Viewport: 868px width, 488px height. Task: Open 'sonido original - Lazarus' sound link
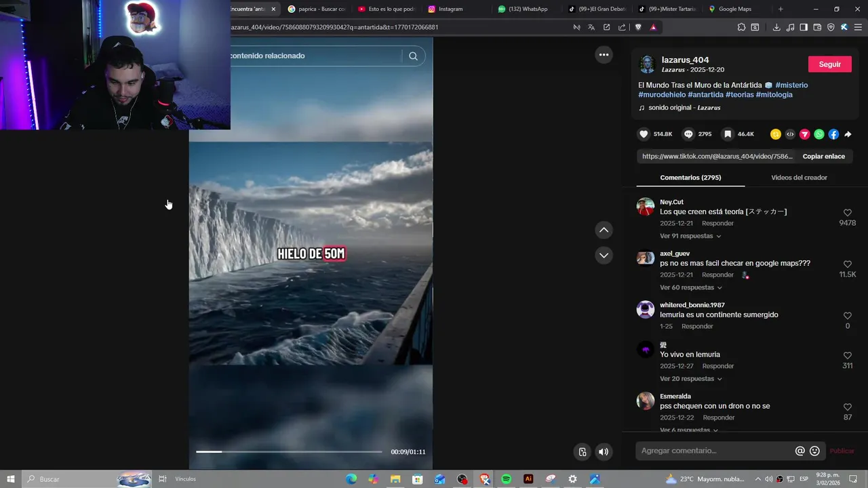pyautogui.click(x=684, y=108)
